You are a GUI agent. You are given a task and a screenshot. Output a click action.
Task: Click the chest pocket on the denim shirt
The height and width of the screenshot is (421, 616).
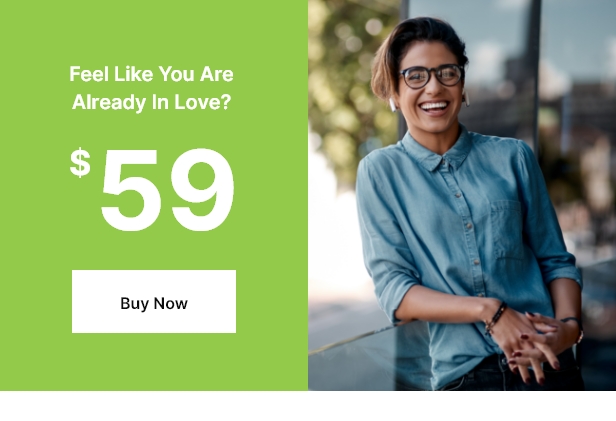tap(506, 230)
